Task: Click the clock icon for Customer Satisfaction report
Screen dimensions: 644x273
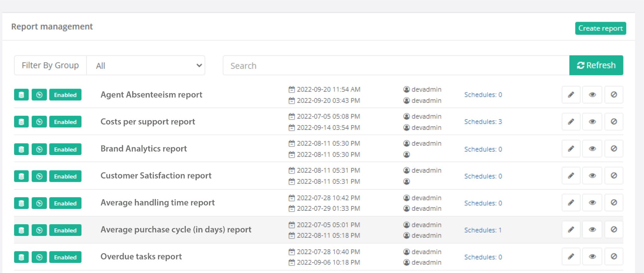Action: 39,176
